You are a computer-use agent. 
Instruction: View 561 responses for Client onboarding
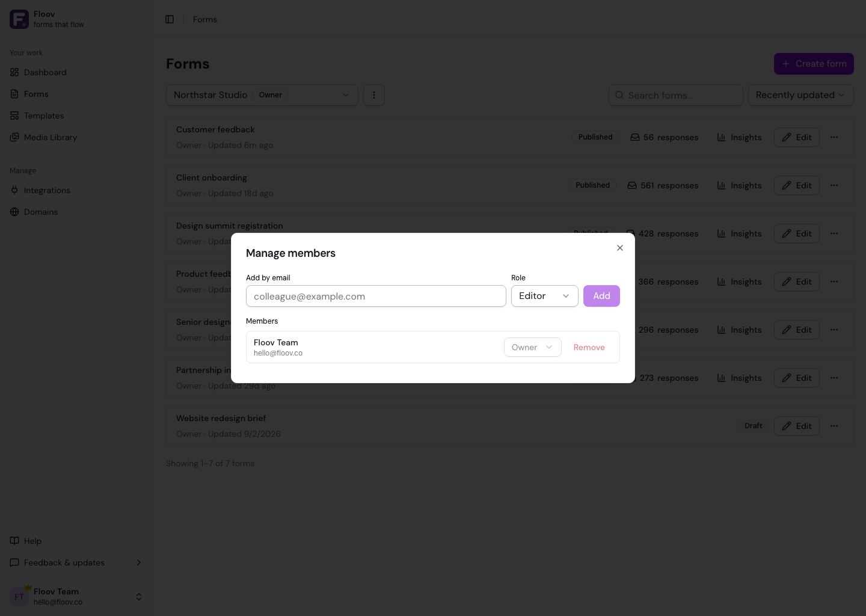coord(663,185)
